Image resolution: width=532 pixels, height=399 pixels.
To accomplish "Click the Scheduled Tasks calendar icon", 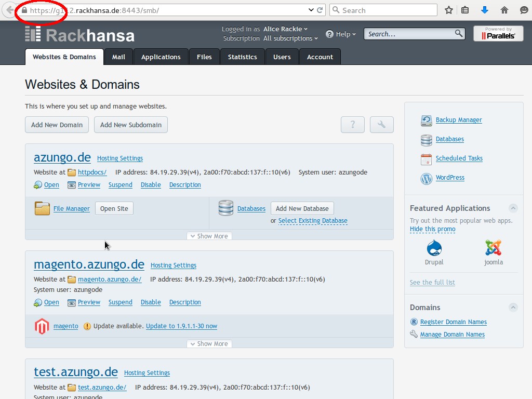I will click(x=426, y=159).
